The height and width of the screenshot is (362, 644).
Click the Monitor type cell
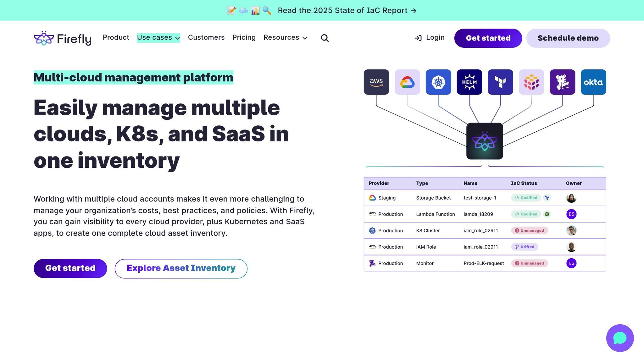pos(425,263)
